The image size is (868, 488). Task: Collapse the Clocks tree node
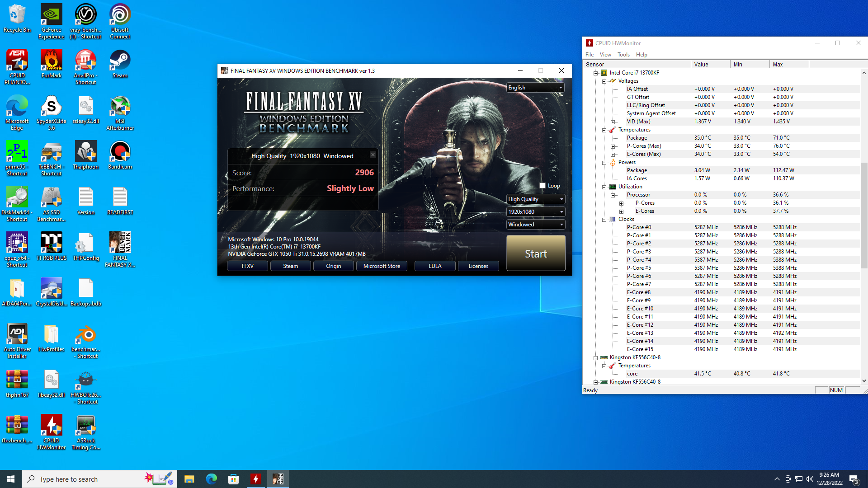coord(604,220)
